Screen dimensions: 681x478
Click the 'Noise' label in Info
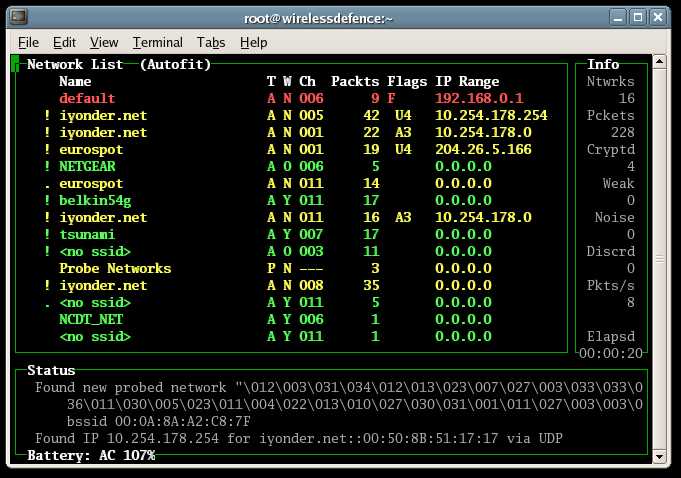coord(615,218)
